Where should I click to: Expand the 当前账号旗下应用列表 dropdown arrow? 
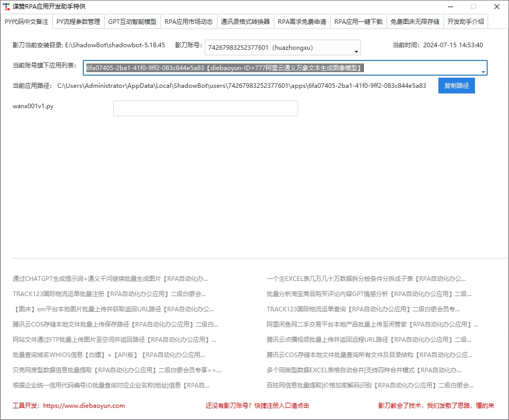[x=483, y=72]
